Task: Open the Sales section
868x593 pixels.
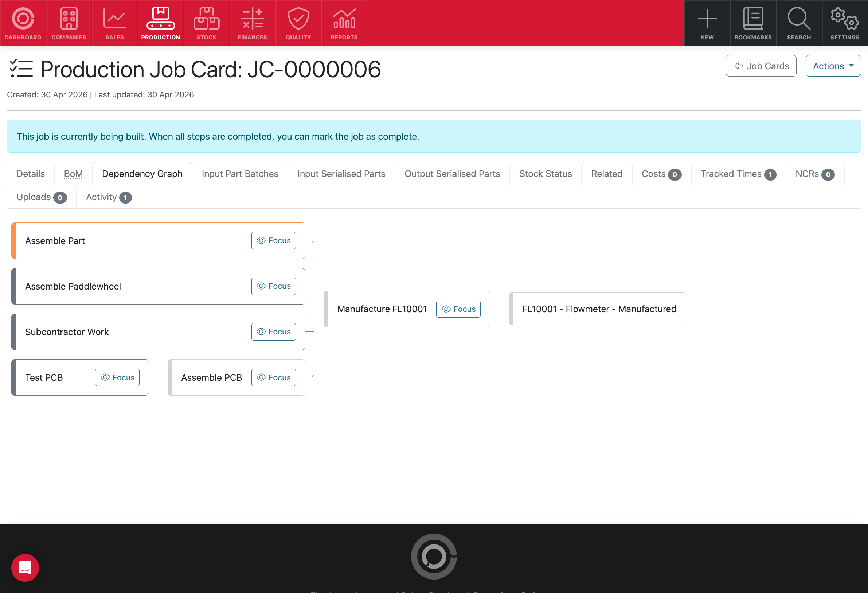Action: (115, 23)
